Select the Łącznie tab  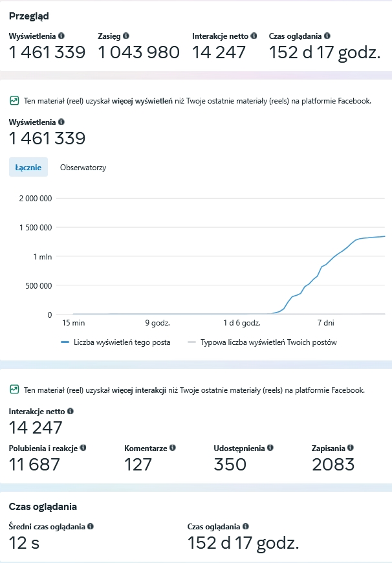[x=28, y=168]
